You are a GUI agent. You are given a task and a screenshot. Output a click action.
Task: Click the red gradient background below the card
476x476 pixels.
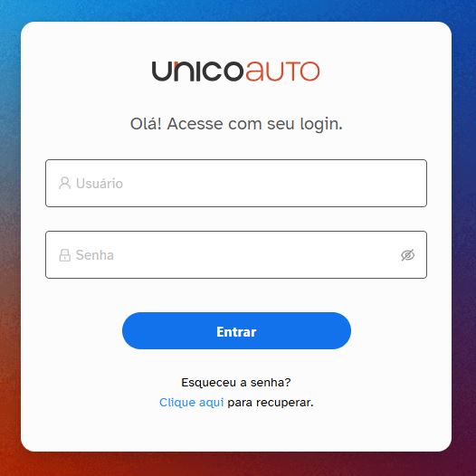click(237, 464)
